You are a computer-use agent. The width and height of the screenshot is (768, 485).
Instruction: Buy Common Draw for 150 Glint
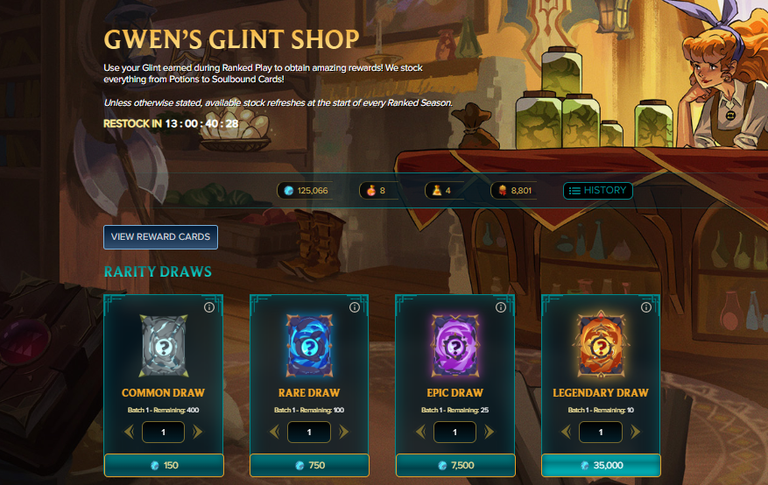(x=164, y=465)
